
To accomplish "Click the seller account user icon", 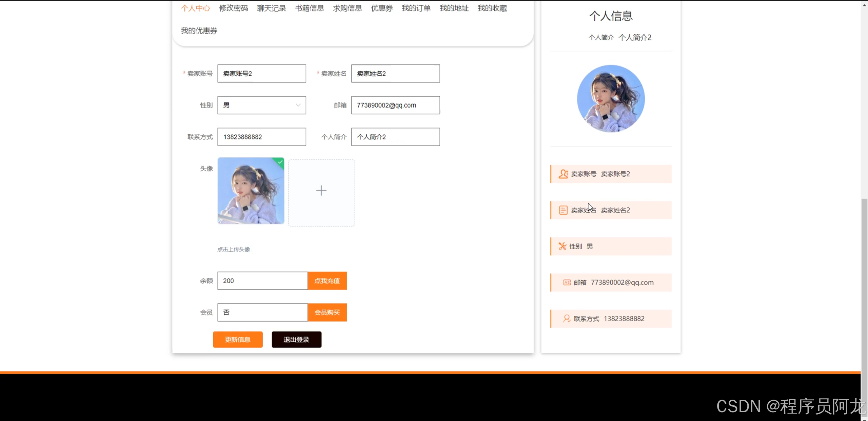I will click(x=563, y=174).
